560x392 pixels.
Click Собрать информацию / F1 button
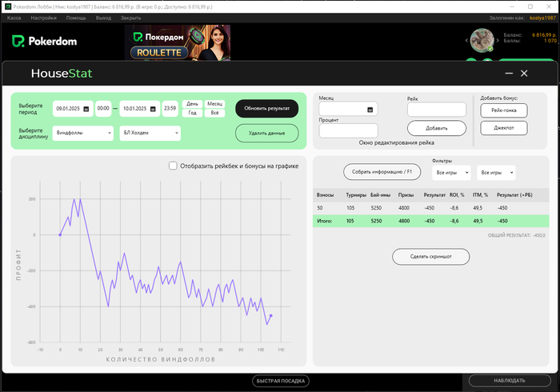coord(382,172)
